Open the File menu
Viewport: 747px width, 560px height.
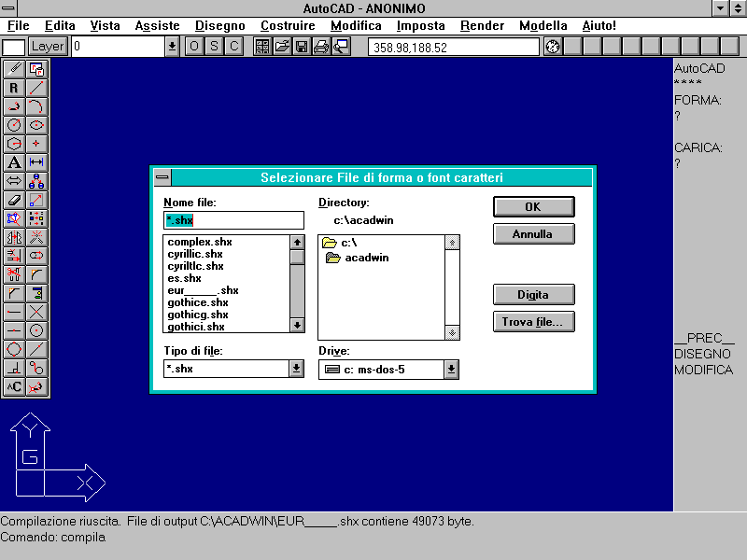tap(19, 26)
